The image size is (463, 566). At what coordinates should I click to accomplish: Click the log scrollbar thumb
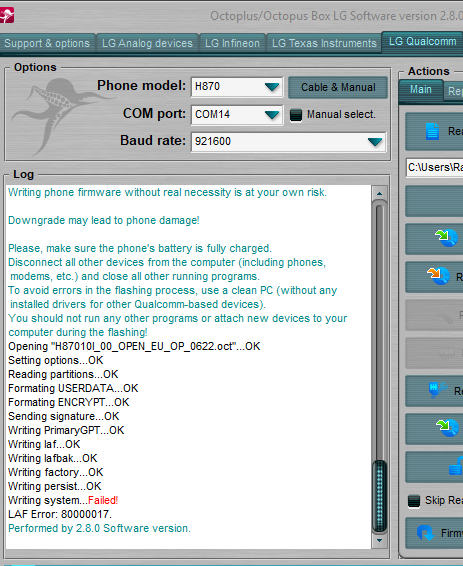point(379,495)
